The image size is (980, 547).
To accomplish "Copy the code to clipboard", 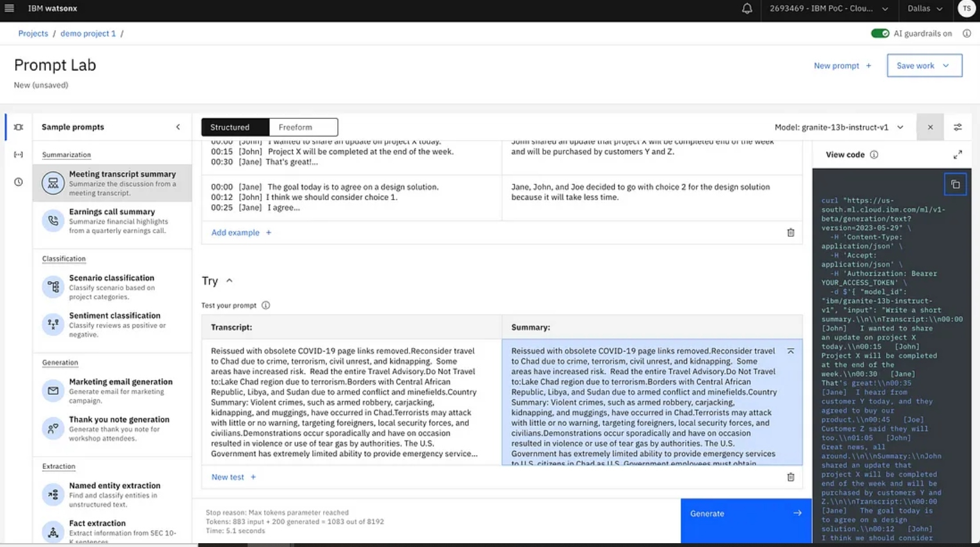I will 955,184.
